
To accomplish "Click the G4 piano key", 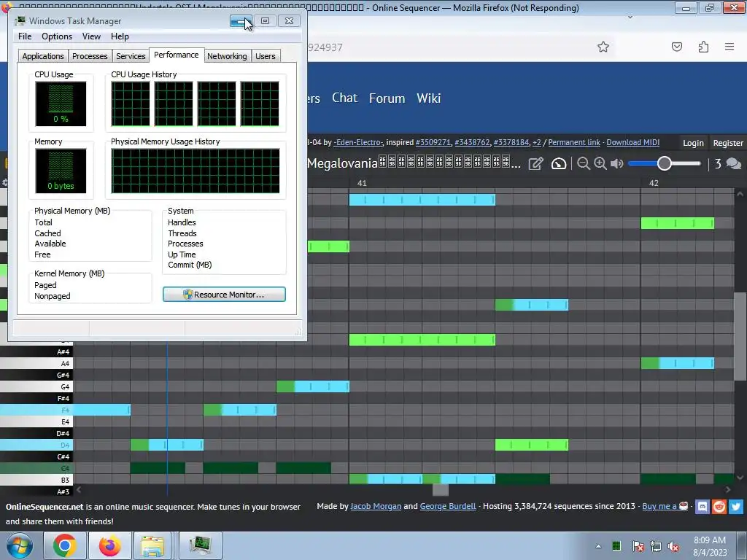I will [36, 386].
